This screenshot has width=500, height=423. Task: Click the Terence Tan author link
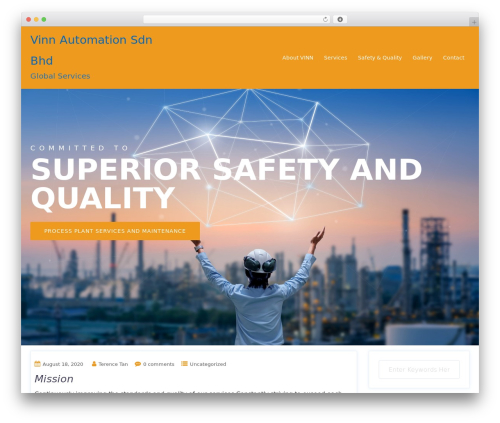[x=113, y=364]
